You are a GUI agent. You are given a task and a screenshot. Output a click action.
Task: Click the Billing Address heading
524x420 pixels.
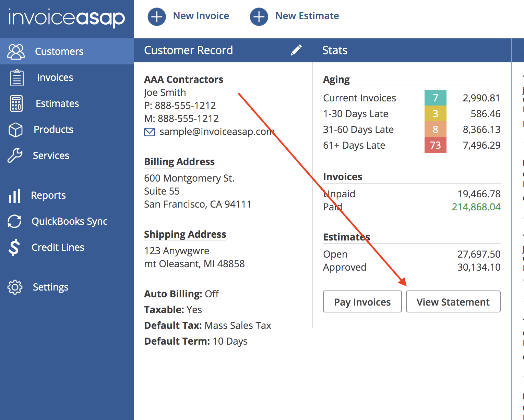pos(179,162)
